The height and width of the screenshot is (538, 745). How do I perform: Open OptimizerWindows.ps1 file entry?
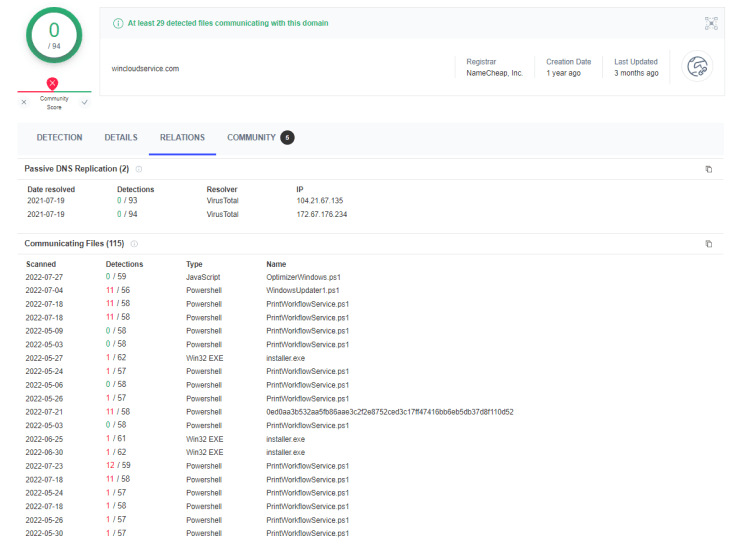tap(304, 277)
